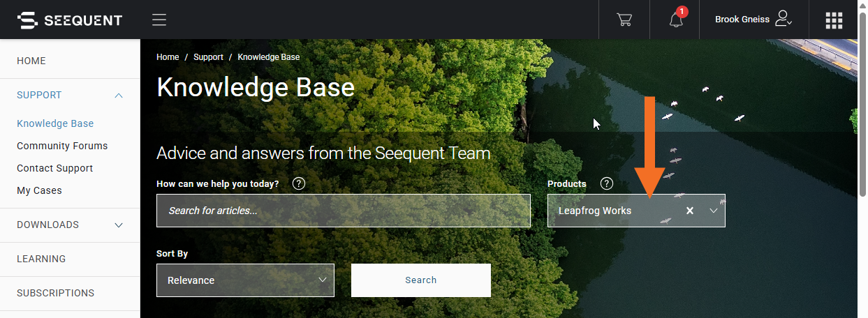Screen dimensions: 868x318
Task: Toggle the hamburger menu icon
Action: point(159,20)
